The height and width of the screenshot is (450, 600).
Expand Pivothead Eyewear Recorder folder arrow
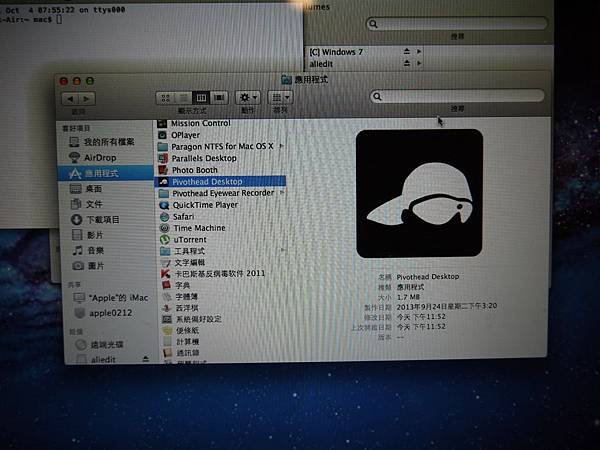tap(282, 192)
